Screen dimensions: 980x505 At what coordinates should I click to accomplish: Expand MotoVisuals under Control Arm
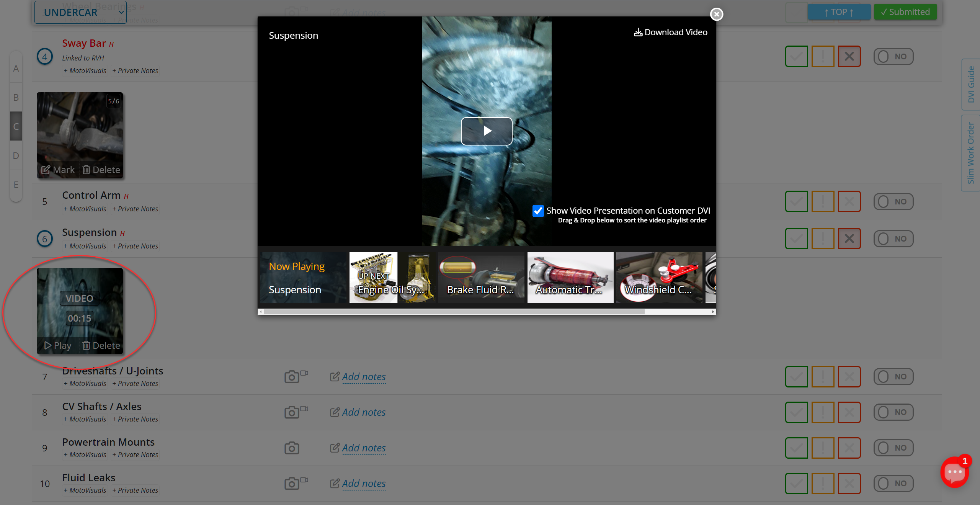coord(85,209)
